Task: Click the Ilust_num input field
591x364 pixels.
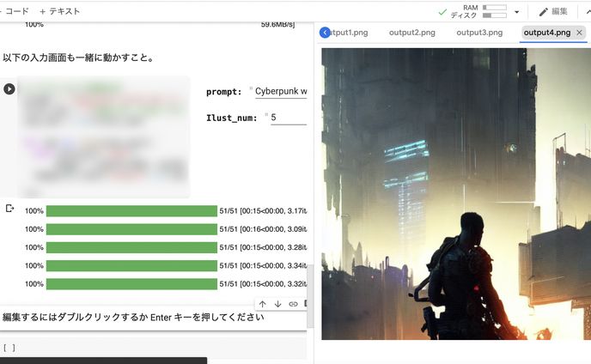Action: [x=289, y=118]
